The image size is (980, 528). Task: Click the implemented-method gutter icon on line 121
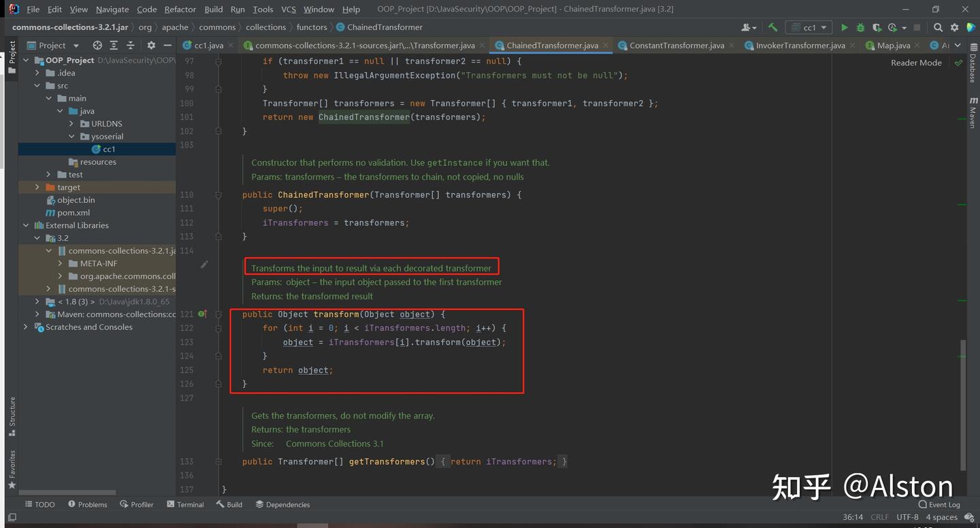click(x=202, y=314)
